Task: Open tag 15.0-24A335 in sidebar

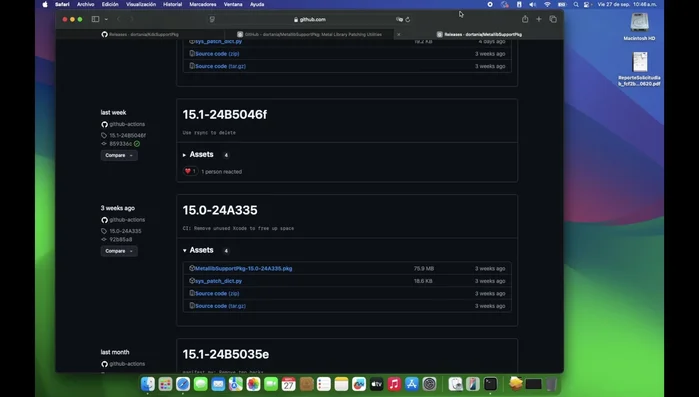Action: click(125, 231)
